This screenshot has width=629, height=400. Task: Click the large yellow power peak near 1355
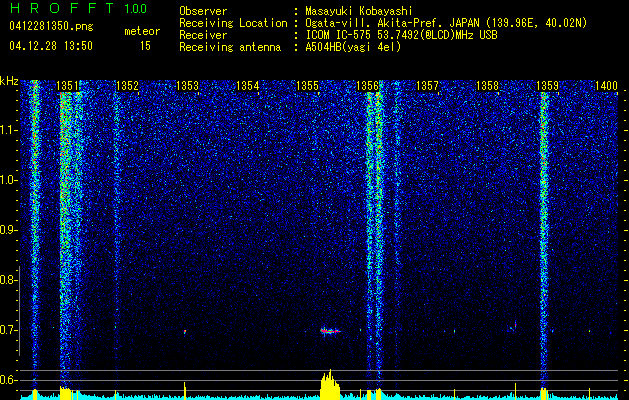(x=330, y=384)
